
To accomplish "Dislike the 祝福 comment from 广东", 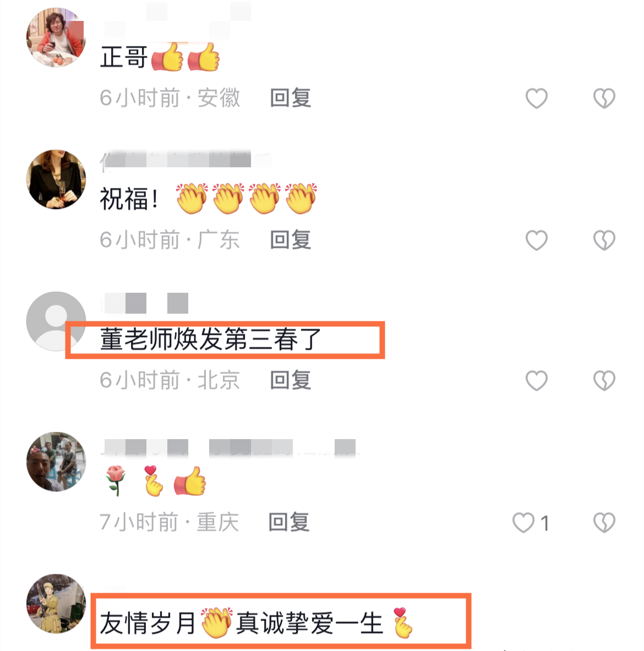I will pos(604,240).
